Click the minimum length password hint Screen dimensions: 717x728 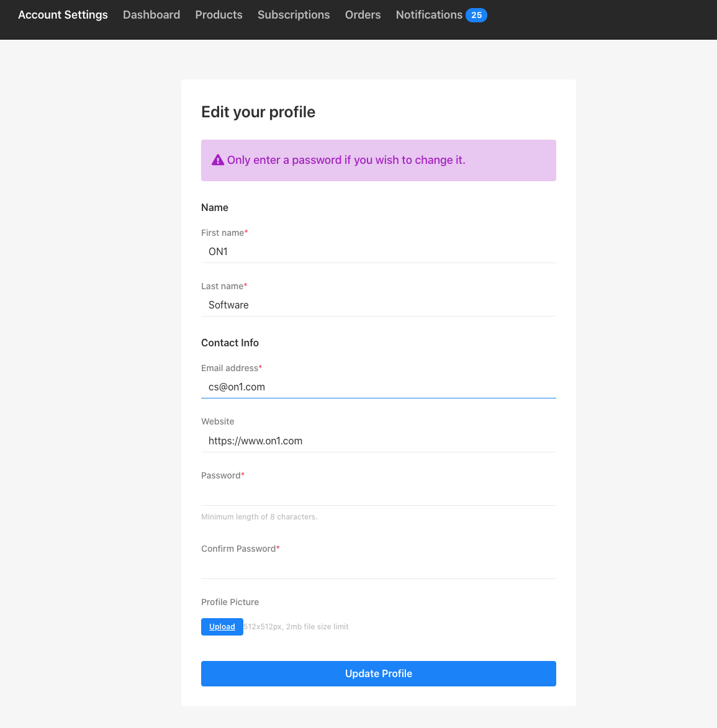point(259,517)
